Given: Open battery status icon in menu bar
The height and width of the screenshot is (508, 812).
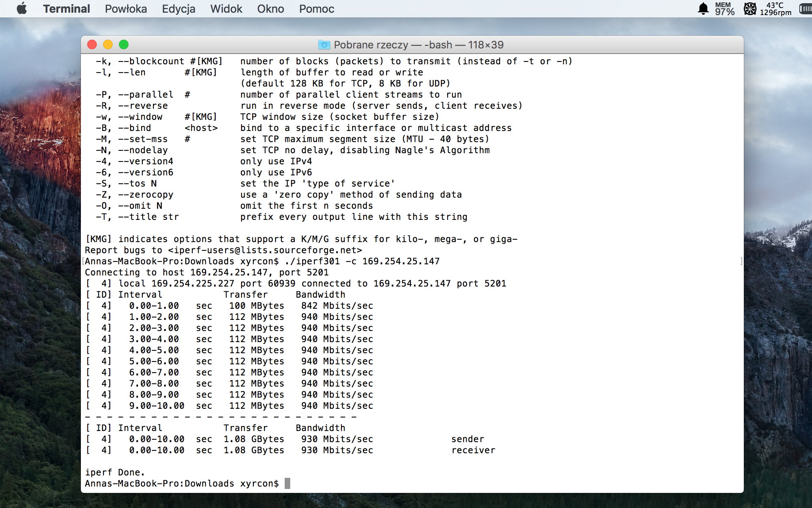Looking at the screenshot, I should tap(806, 9).
